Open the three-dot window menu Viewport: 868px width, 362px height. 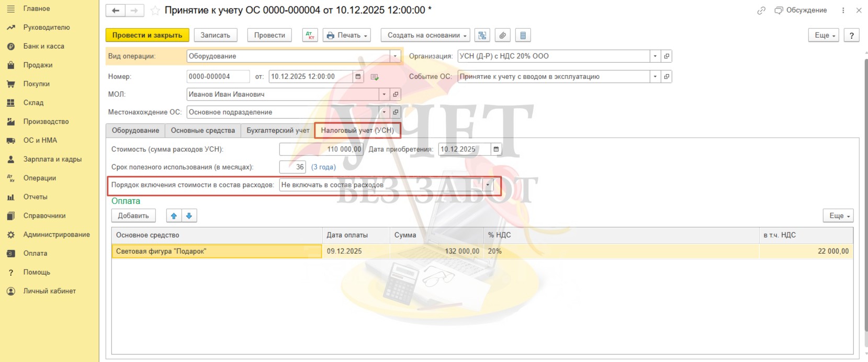[843, 10]
